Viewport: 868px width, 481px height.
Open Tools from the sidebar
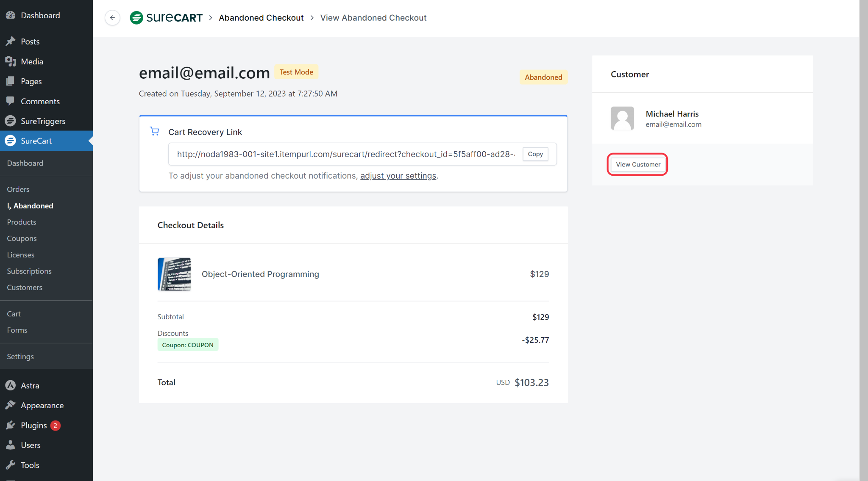(30, 465)
